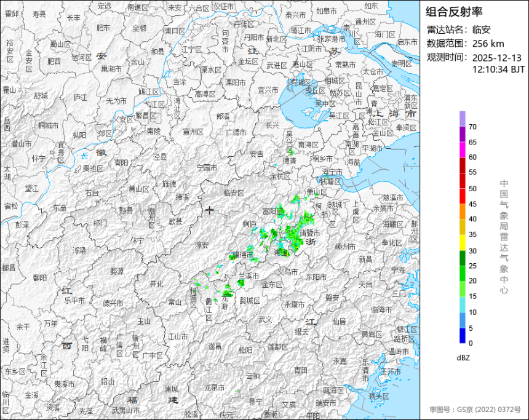Click the 兰溪市 map label
529x420 pixels.
pos(249,276)
